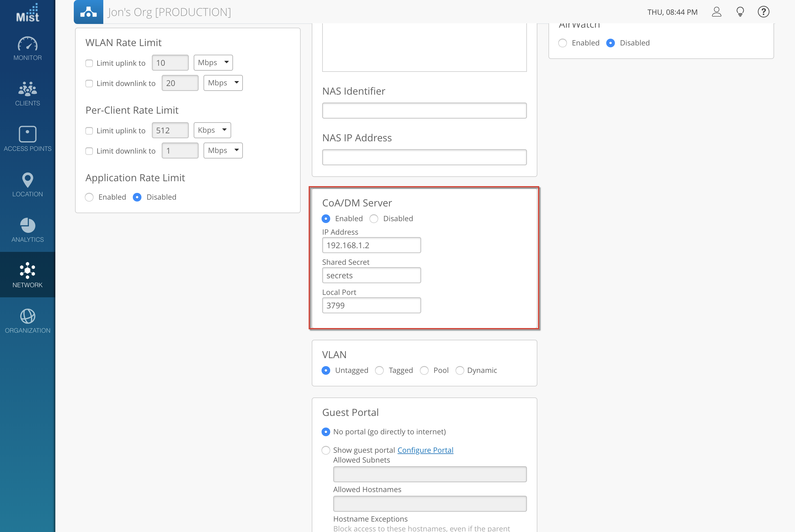Open WLAN uplink Mbps unit dropdown
The width and height of the screenshot is (795, 532).
coord(213,62)
